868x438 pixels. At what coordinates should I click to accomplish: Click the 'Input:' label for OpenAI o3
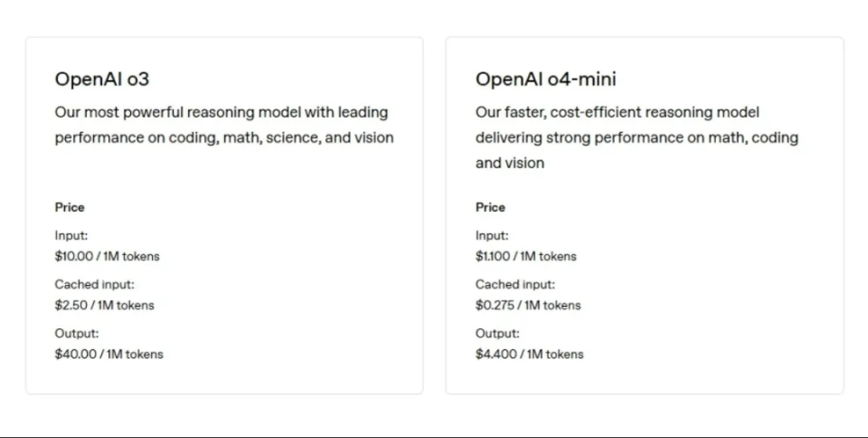point(71,235)
